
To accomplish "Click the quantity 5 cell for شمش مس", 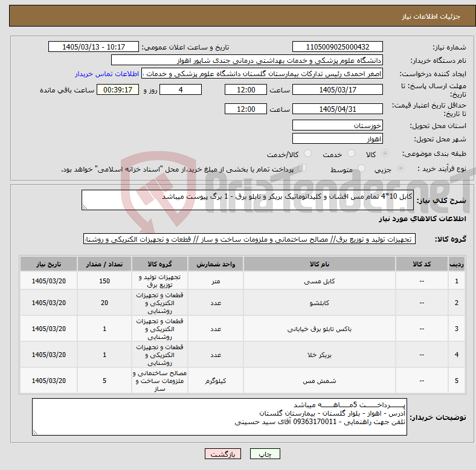I will (x=105, y=381).
